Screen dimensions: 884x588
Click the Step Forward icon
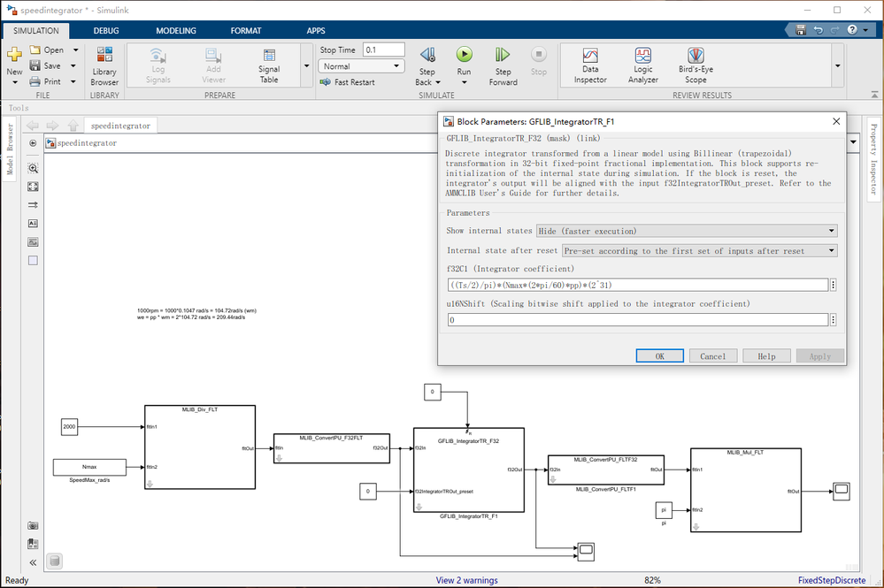503,55
